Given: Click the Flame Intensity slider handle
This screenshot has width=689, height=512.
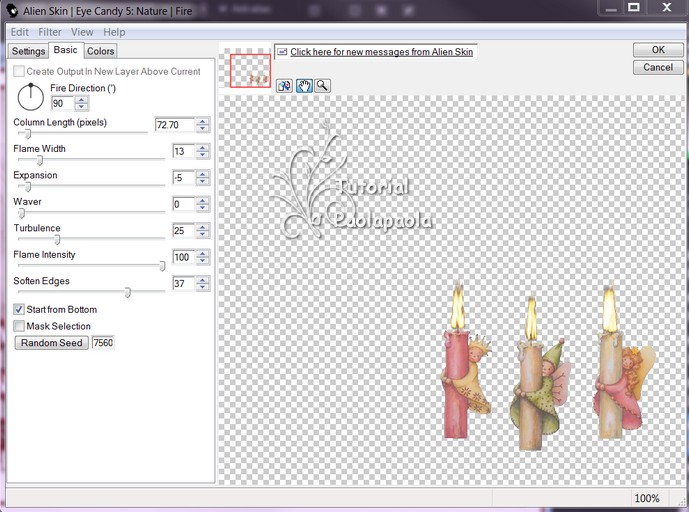Looking at the screenshot, I should tap(162, 266).
